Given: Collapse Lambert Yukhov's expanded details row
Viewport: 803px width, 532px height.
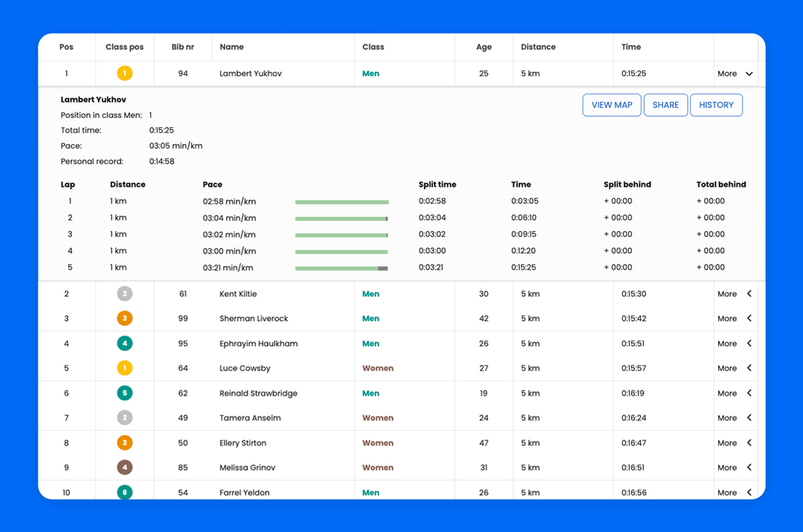Looking at the screenshot, I should tap(735, 74).
